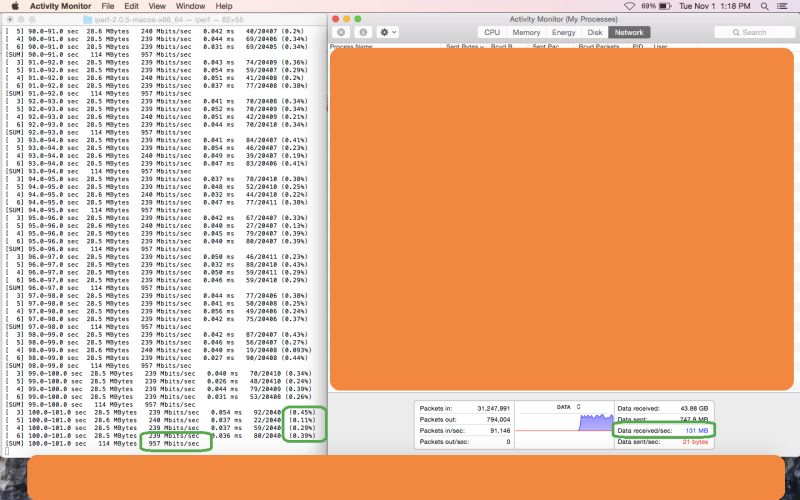Switch to the CPU tab
This screenshot has height=500, width=800.
pos(492,32)
